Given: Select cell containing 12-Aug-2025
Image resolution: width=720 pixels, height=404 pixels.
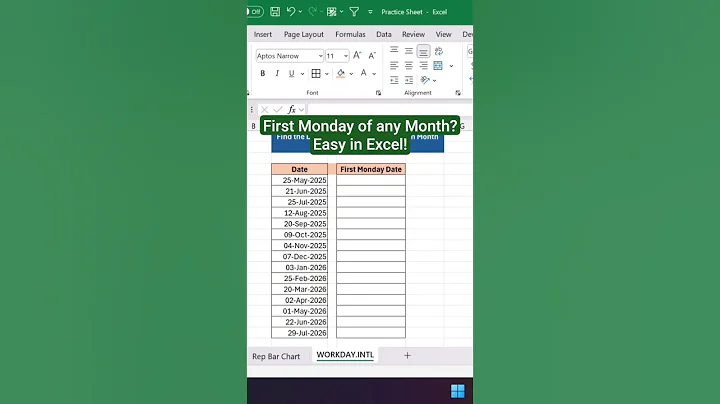Looking at the screenshot, I should [299, 213].
